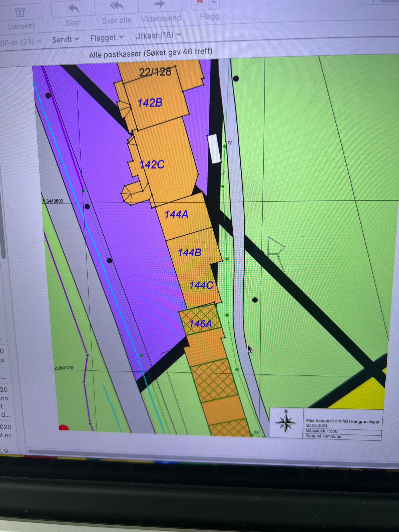Screen dimensions: 399x532
Task: Select the parcel label 22/128 on the map
Action: point(155,72)
